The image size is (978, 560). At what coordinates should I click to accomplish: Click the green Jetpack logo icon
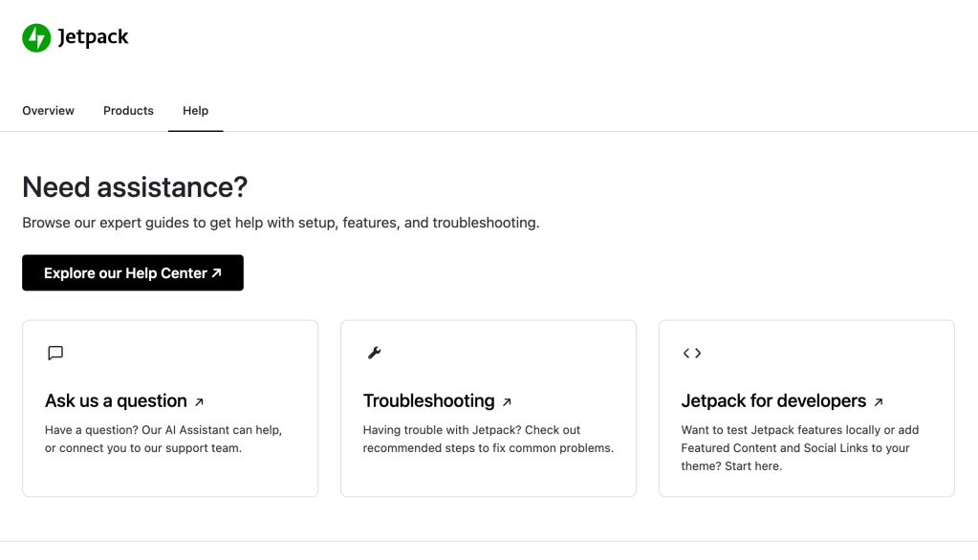coord(36,38)
